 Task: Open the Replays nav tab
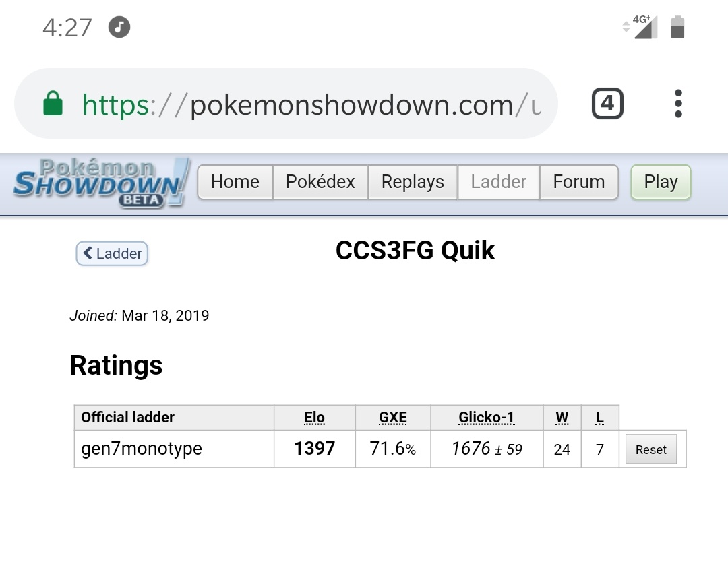pyautogui.click(x=413, y=182)
